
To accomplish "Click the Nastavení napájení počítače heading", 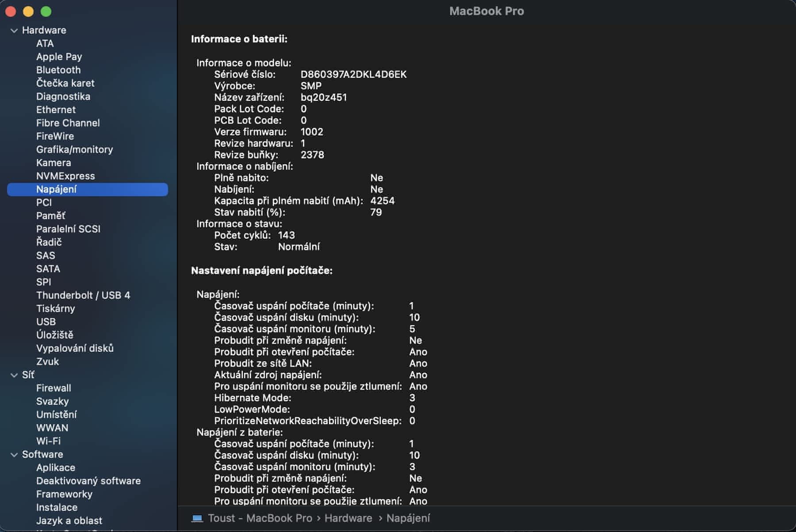I will [262, 270].
